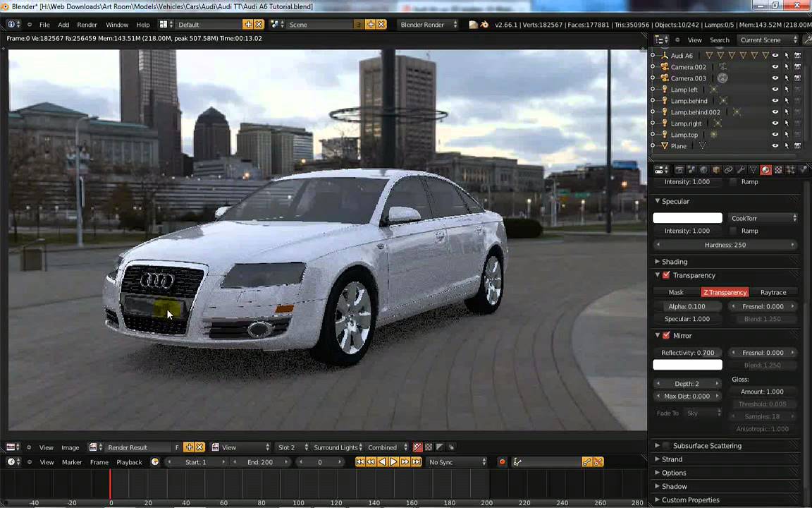Open the Surround Lights render layer dropdown
Viewport: 812px width, 508px height.
click(x=338, y=447)
